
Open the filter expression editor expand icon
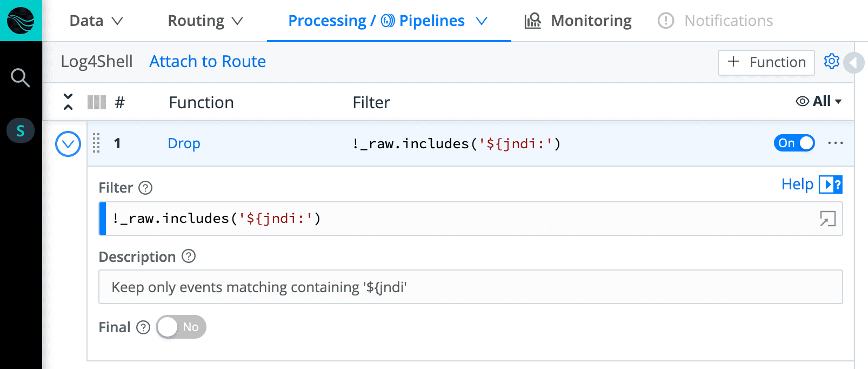pos(827,219)
